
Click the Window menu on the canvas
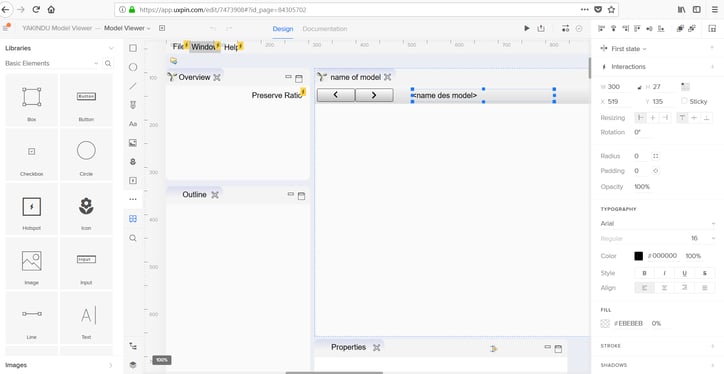click(204, 47)
